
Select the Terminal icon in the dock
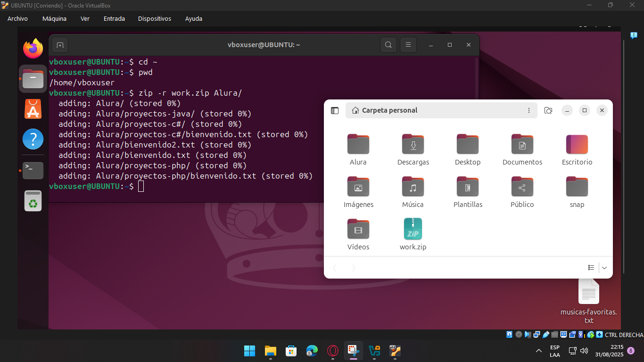pos(33,170)
